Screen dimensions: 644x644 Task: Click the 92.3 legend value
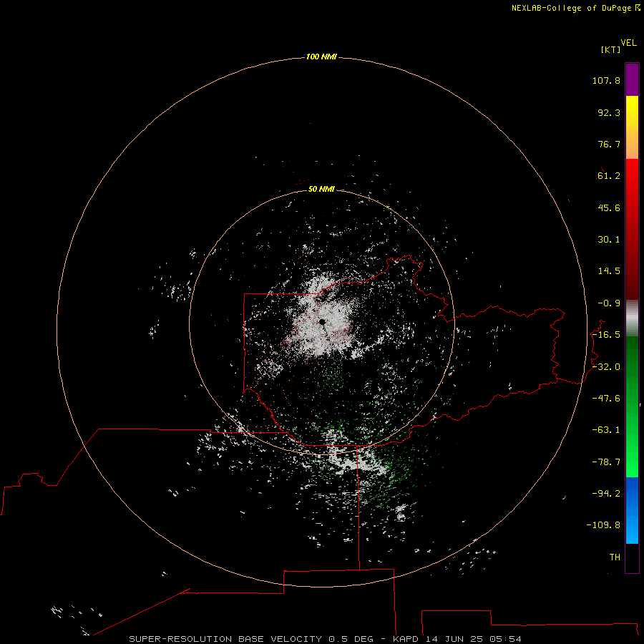pos(609,112)
